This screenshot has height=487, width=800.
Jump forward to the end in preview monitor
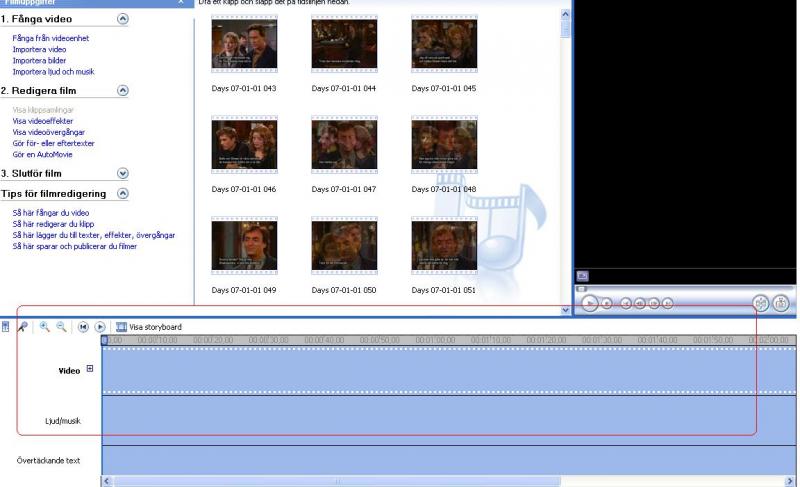[667, 304]
